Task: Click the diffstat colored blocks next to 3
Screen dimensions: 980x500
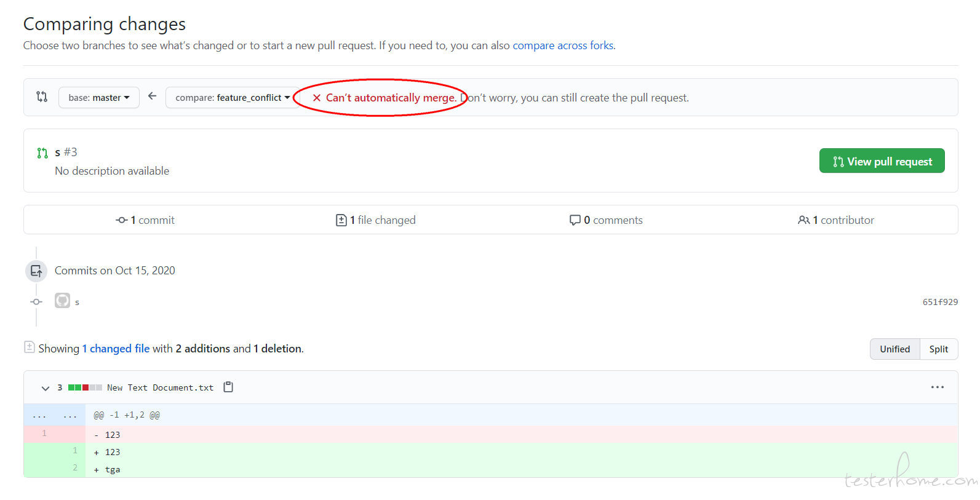Action: pyautogui.click(x=85, y=387)
